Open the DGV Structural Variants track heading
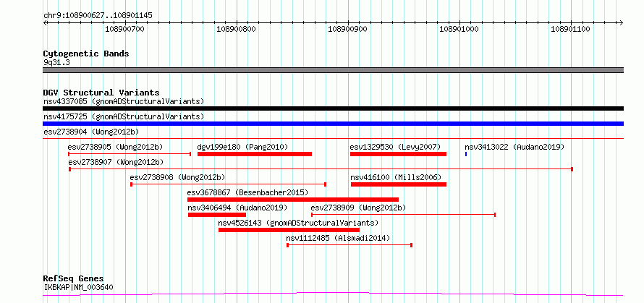This screenshot has width=644, height=303. [101, 93]
